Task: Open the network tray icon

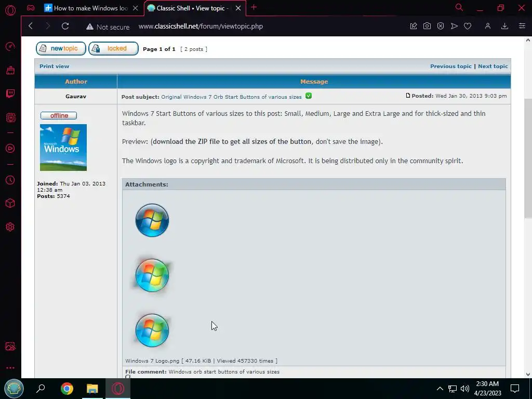Action: coord(453,389)
